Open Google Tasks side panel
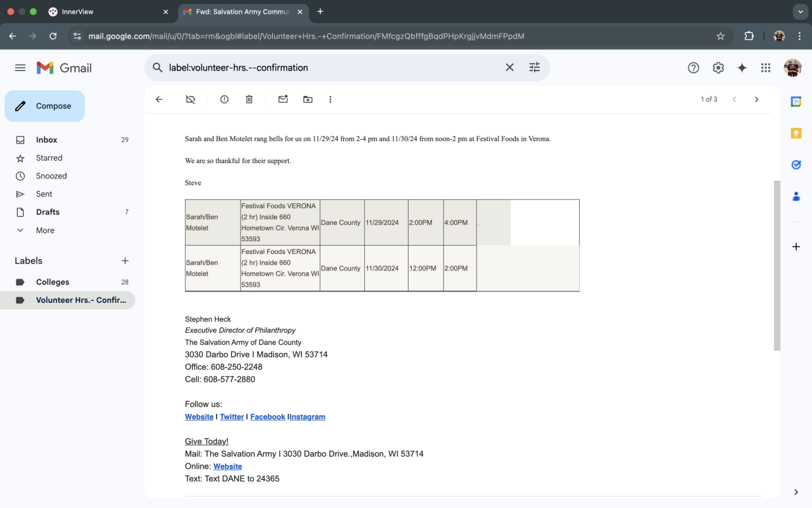The width and height of the screenshot is (812, 508). 796,165
